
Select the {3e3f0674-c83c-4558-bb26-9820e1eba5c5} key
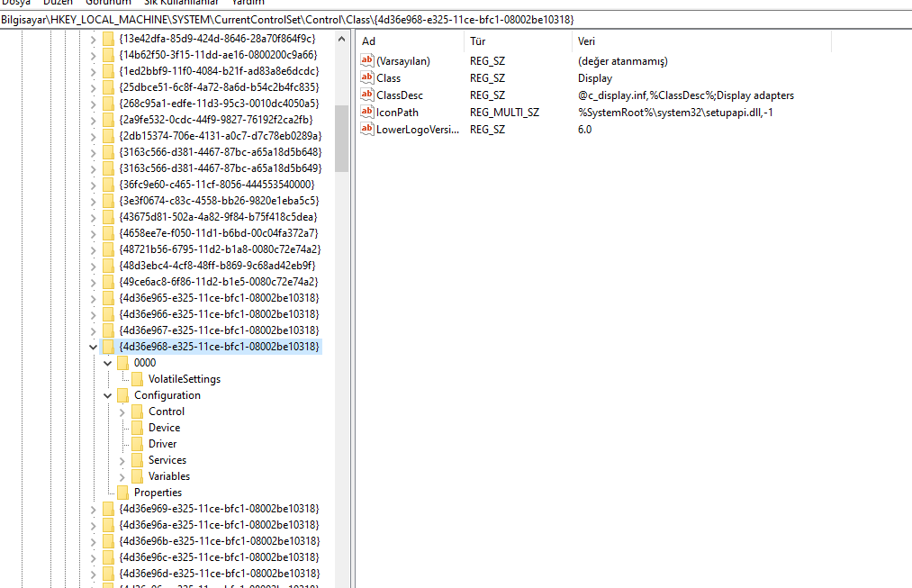click(x=219, y=201)
